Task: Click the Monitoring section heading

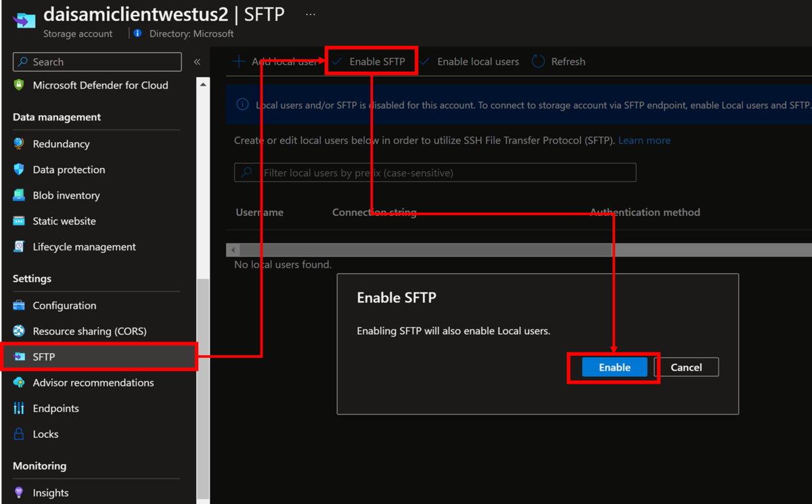Action: click(x=39, y=465)
